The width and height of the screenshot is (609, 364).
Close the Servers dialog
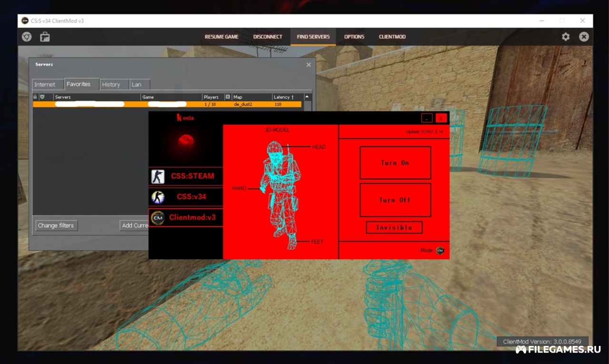(x=308, y=65)
